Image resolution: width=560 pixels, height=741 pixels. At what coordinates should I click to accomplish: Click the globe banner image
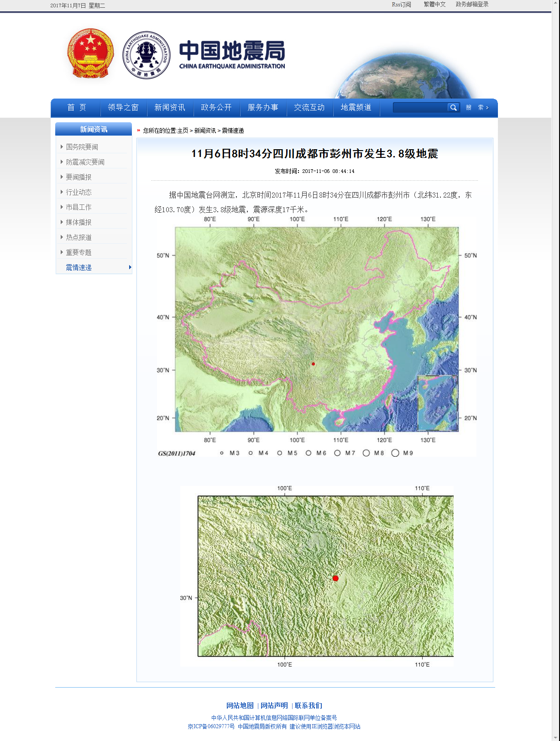[x=404, y=75]
